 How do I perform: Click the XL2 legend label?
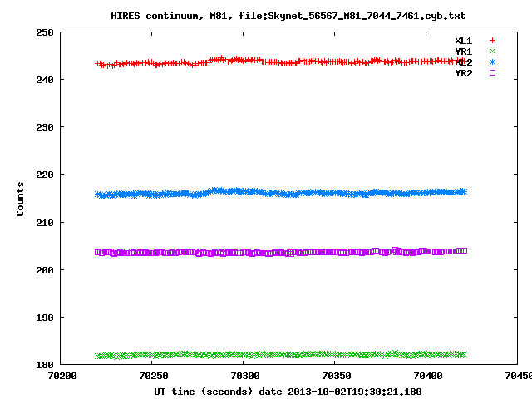[x=464, y=62]
